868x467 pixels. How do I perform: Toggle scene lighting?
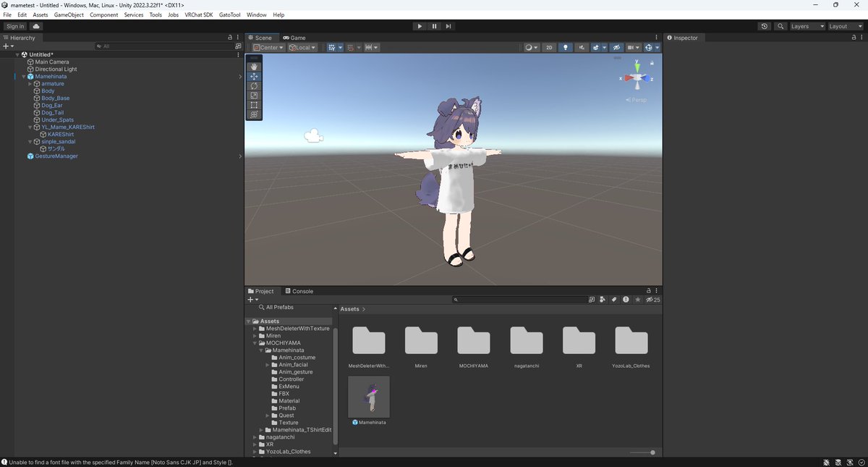[566, 47]
